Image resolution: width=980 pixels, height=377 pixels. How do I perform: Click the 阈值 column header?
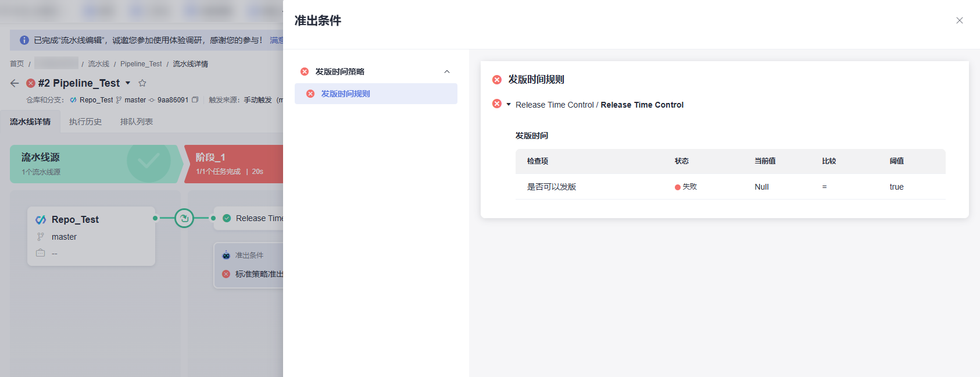896,161
